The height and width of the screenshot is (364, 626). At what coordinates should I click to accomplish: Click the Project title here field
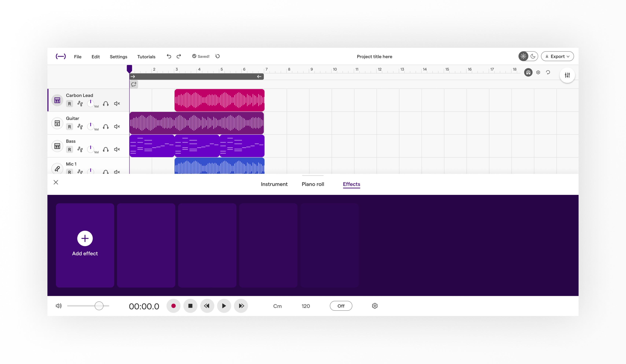pyautogui.click(x=375, y=57)
